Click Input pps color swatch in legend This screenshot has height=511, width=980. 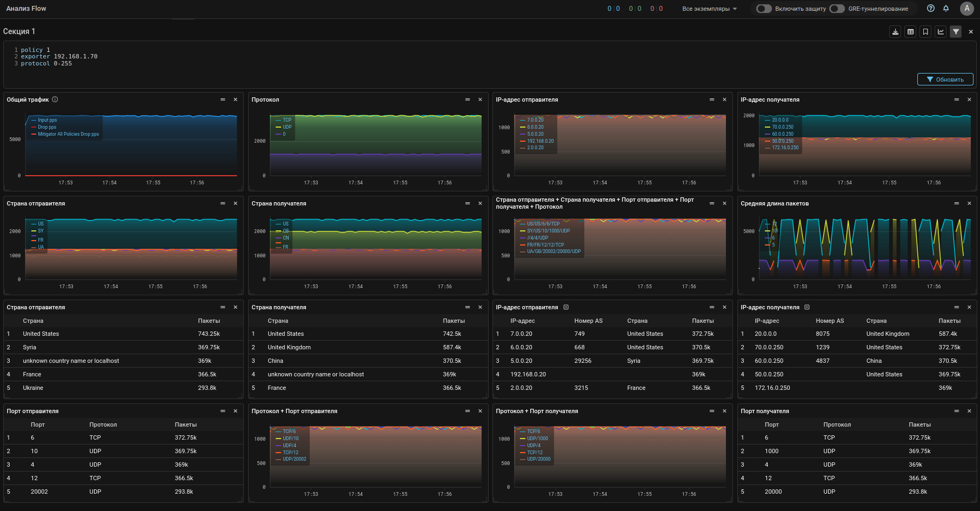tap(34, 120)
